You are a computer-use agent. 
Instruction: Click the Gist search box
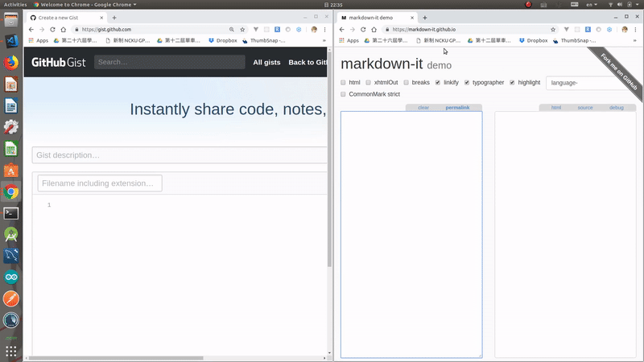pos(170,62)
